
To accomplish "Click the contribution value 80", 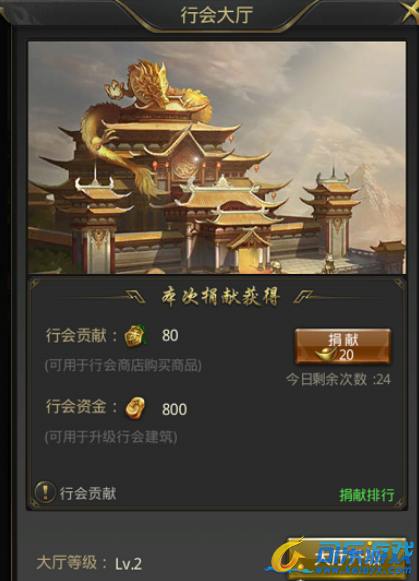I will pos(170,335).
